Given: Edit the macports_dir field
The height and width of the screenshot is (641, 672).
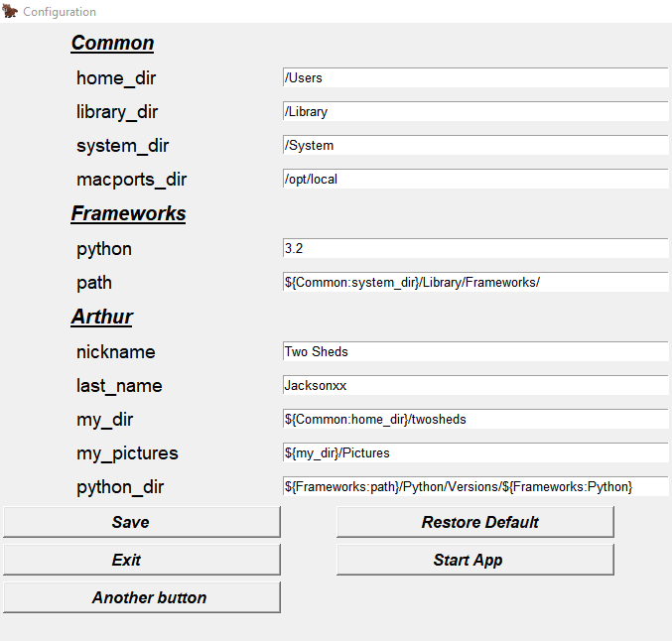Looking at the screenshot, I should (474, 180).
